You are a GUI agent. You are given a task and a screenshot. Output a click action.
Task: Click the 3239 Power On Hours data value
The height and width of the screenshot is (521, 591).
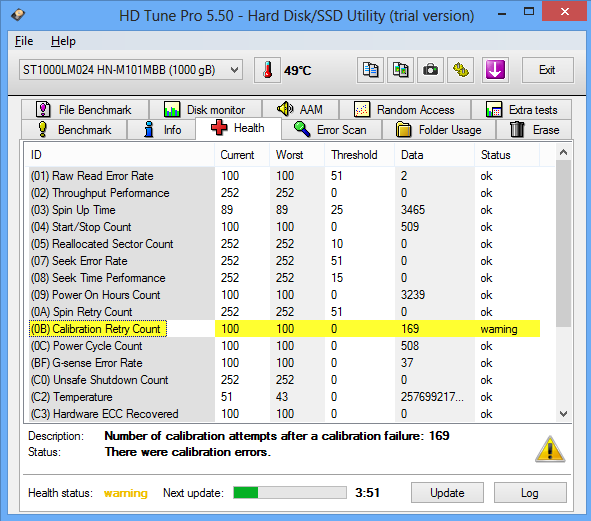pos(413,294)
